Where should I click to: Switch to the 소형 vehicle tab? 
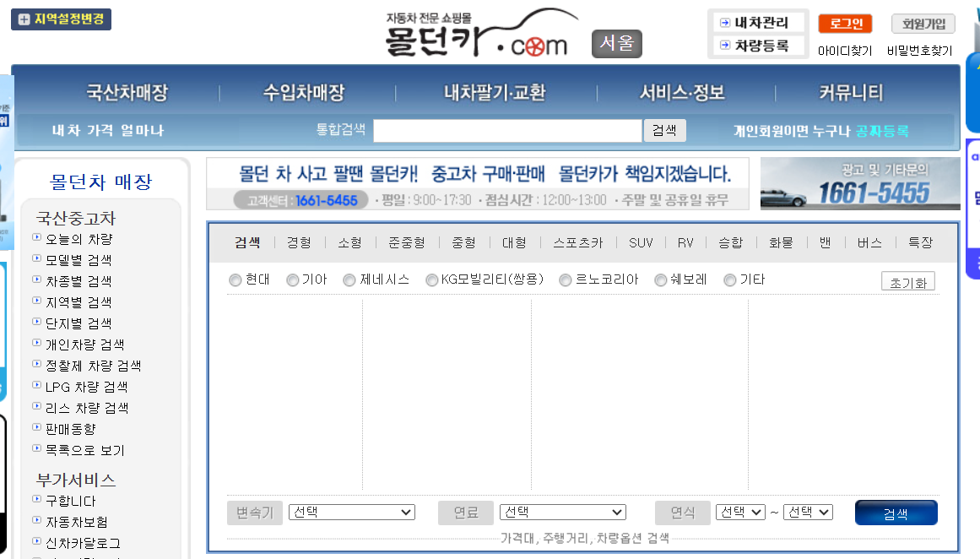coord(350,242)
